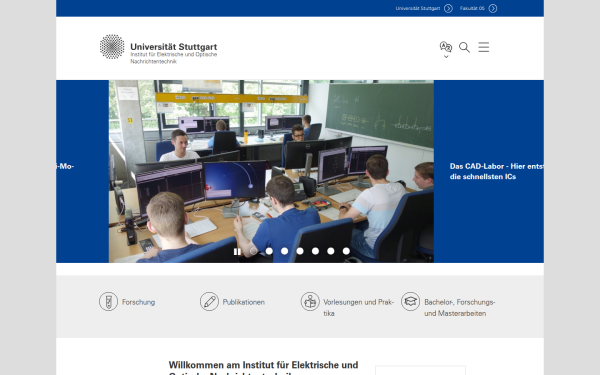
Task: Open the language selection icon
Action: pos(446,47)
